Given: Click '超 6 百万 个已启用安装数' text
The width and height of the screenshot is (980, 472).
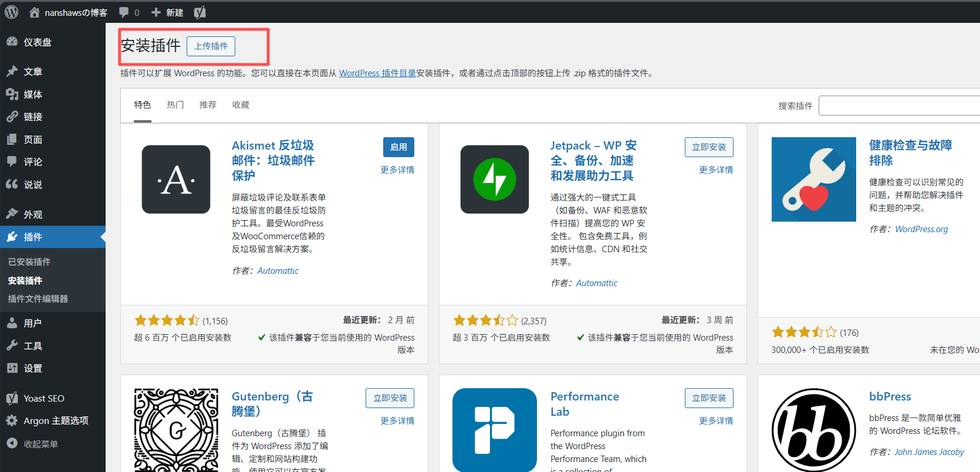Looking at the screenshot, I should (183, 338).
